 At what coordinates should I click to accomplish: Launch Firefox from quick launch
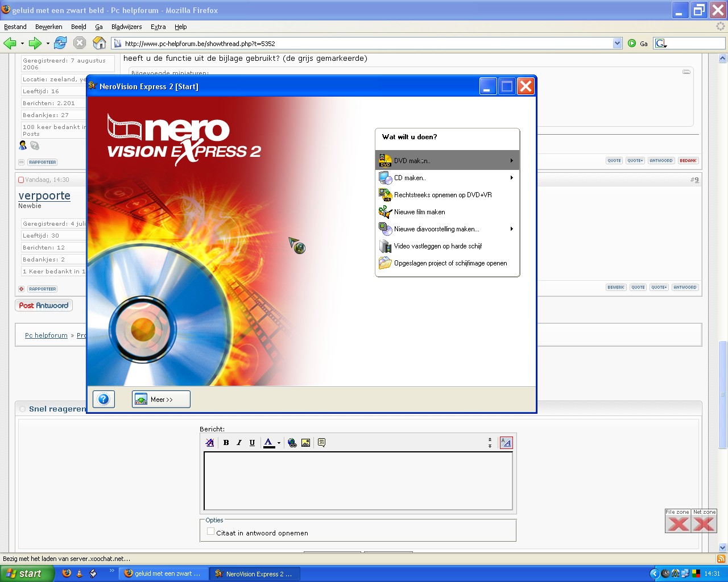tap(67, 573)
